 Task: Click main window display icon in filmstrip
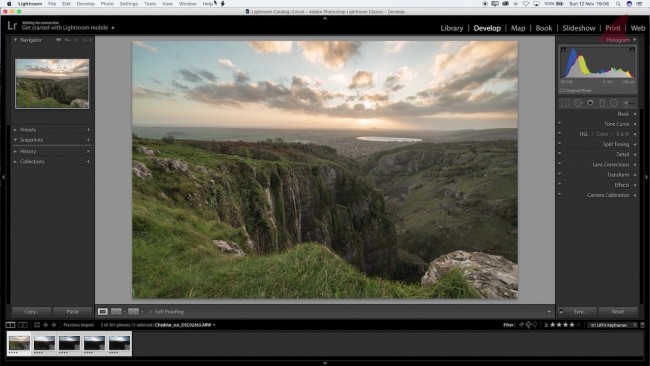point(10,325)
